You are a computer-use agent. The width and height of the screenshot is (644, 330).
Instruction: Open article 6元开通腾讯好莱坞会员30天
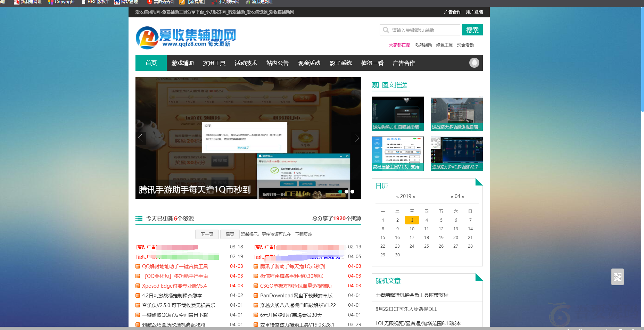point(291,315)
